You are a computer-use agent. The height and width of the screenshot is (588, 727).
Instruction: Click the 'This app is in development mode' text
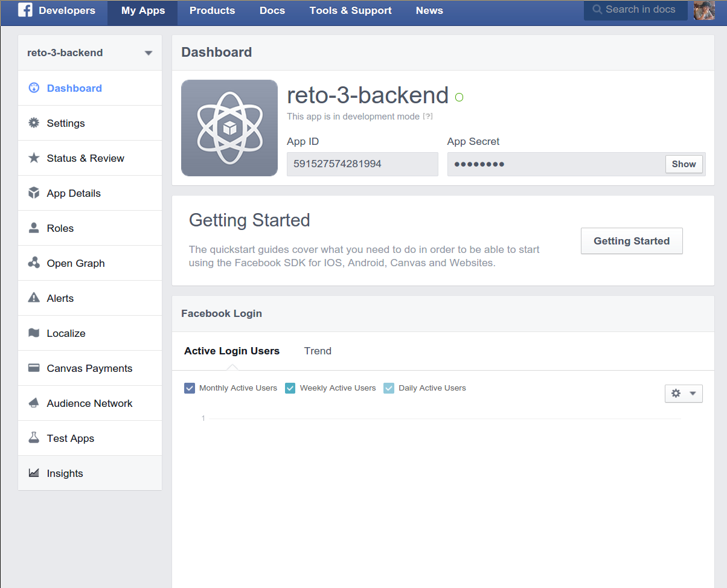353,117
